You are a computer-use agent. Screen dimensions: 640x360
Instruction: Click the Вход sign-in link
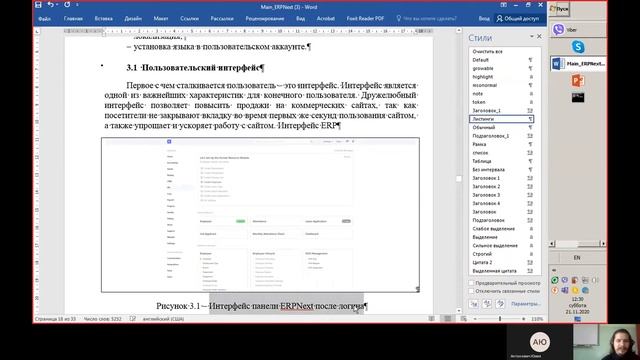click(x=484, y=18)
